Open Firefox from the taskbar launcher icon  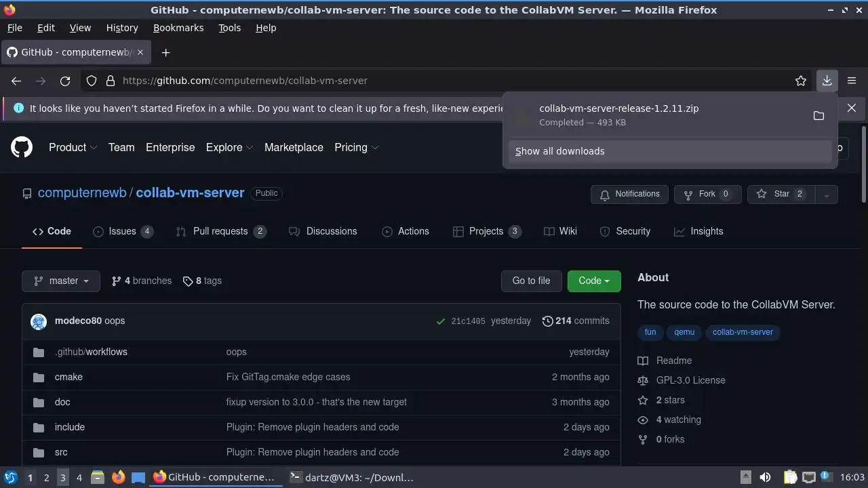pos(118,477)
